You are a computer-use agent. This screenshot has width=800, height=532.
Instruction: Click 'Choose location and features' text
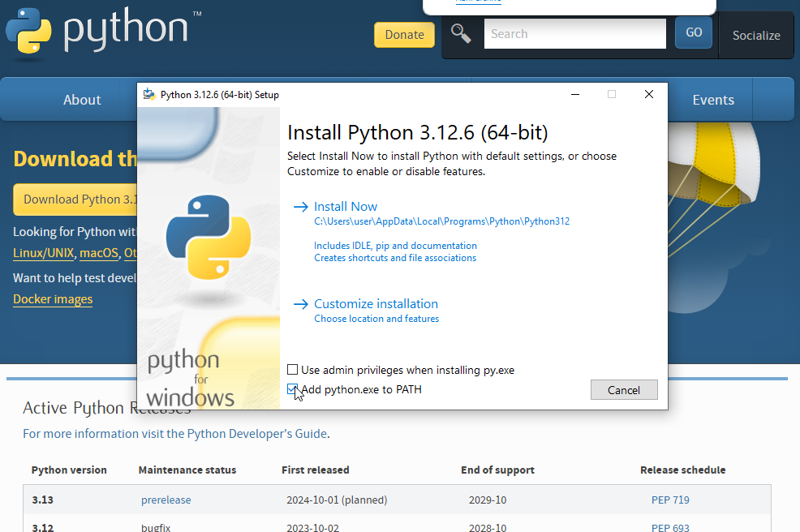[x=376, y=319]
